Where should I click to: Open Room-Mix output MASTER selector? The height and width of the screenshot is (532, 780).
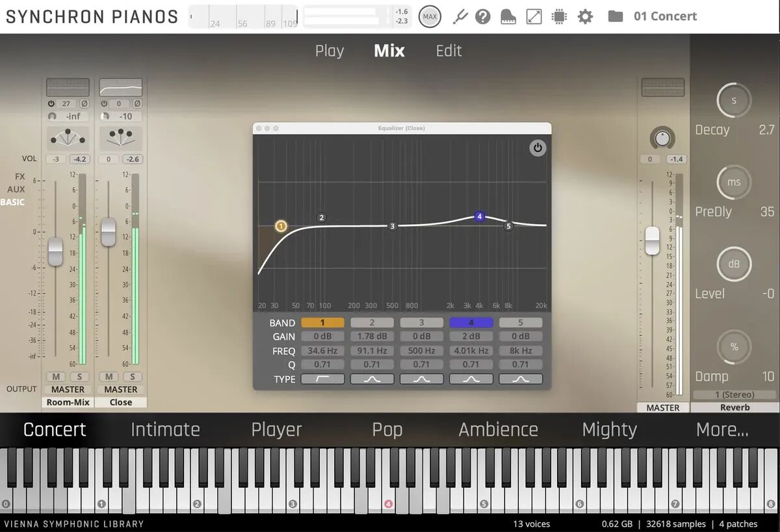point(68,390)
